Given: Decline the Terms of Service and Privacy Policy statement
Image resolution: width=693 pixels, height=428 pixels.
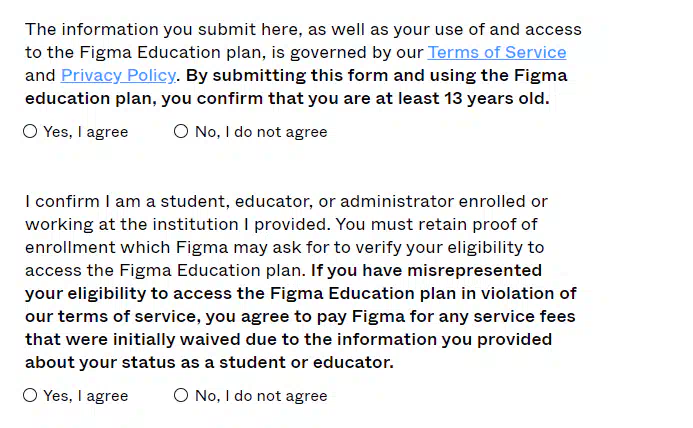Looking at the screenshot, I should [181, 131].
